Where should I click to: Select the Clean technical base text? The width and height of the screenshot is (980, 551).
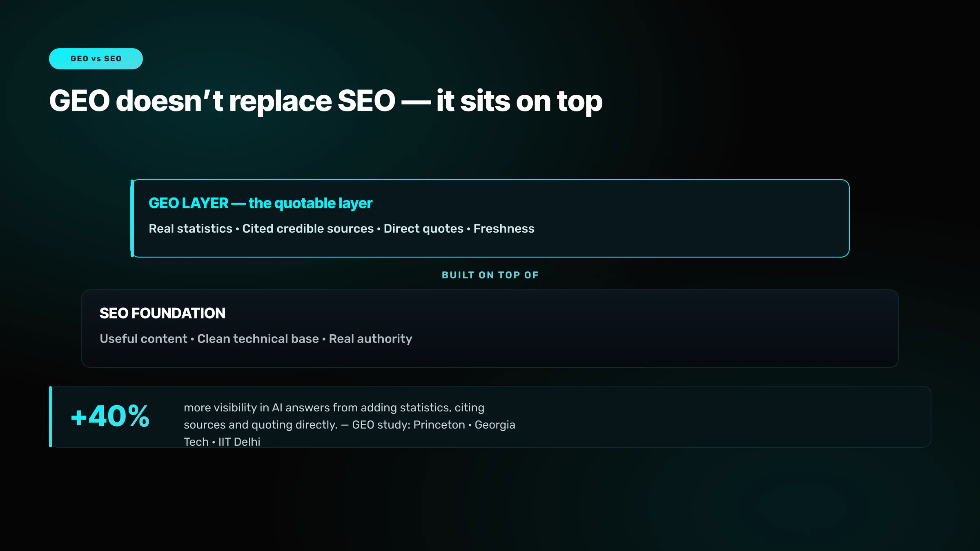point(258,339)
